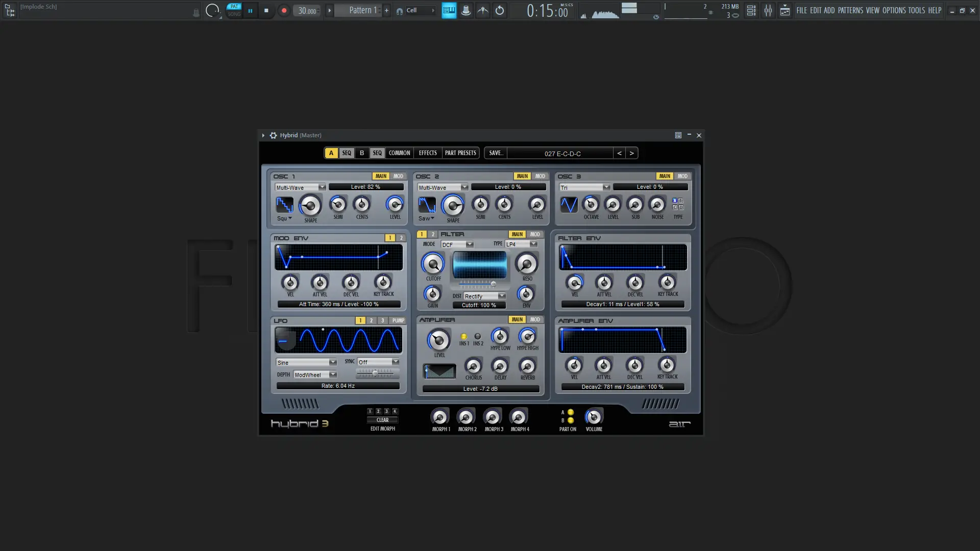Switch to the EFFECTS tab

[x=428, y=153]
